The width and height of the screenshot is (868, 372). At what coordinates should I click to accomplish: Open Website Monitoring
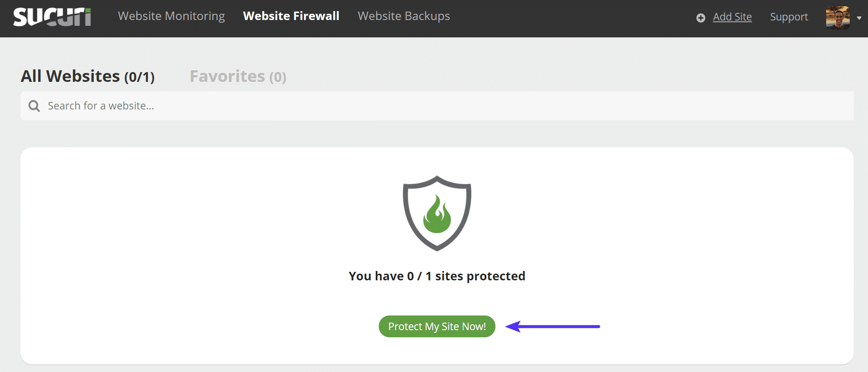(171, 16)
